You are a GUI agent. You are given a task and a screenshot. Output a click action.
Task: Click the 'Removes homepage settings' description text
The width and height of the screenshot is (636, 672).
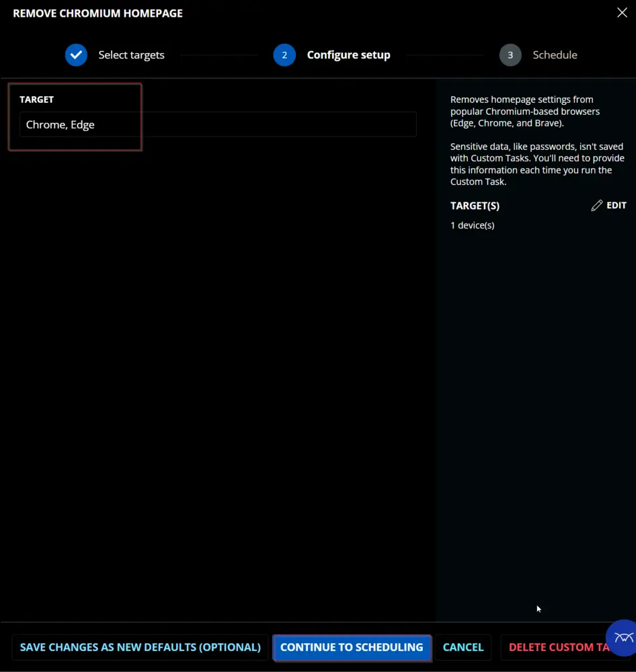(x=525, y=111)
